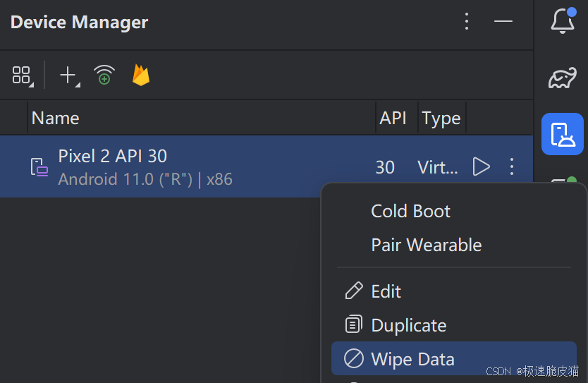The image size is (588, 383).
Task: Open the Gradle elephant tool window
Action: (x=563, y=78)
